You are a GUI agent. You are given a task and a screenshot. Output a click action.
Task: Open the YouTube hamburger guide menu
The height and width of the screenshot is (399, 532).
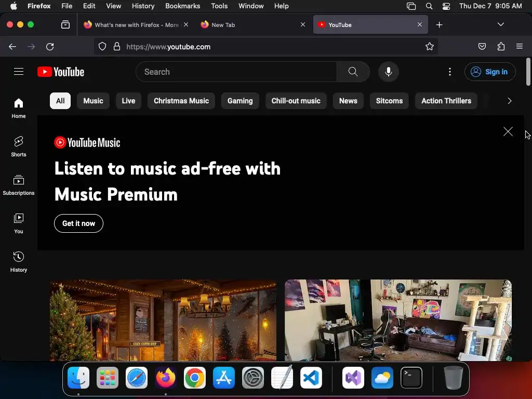pos(19,72)
